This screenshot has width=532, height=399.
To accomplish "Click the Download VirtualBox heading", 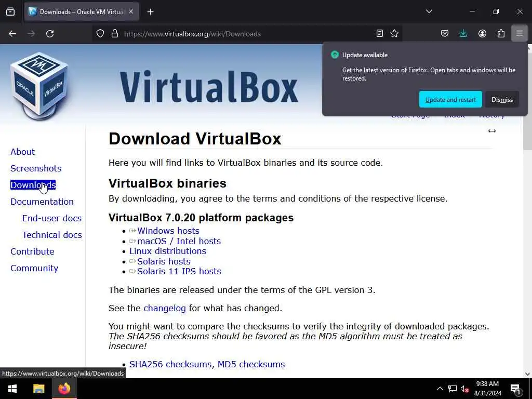I will coord(195,138).
